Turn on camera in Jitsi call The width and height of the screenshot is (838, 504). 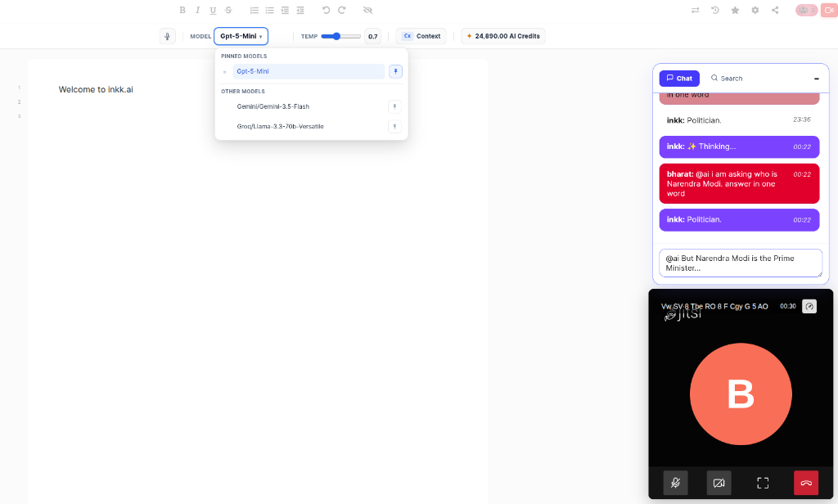719,483
